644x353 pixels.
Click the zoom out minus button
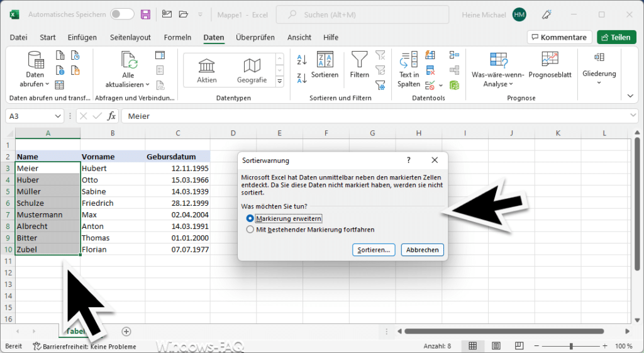(536, 346)
